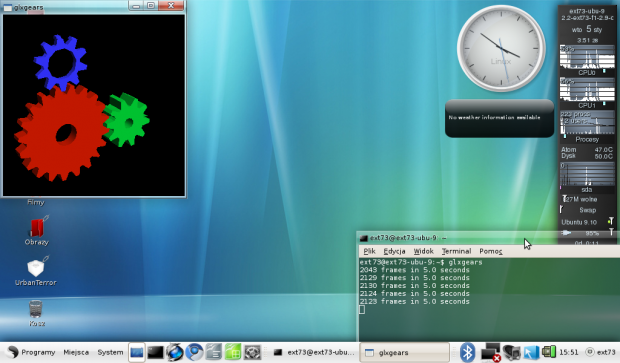Click the Ubuntu 9.10 disk entry in monitor

587,222
